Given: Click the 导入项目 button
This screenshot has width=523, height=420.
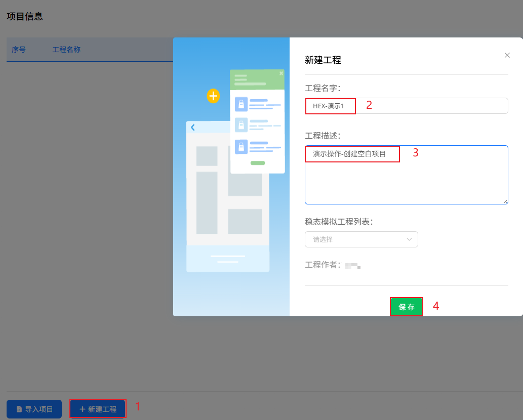Looking at the screenshot, I should [x=34, y=409].
